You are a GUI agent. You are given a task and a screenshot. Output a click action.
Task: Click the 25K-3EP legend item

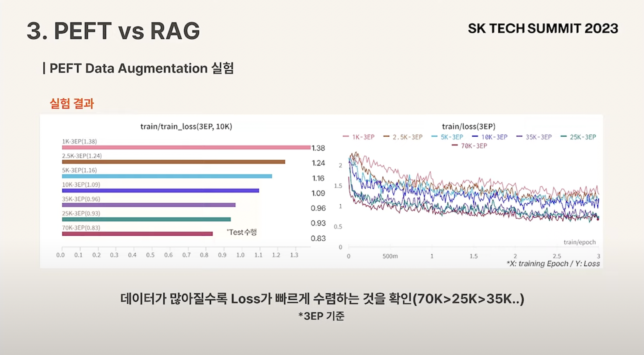[x=579, y=137]
